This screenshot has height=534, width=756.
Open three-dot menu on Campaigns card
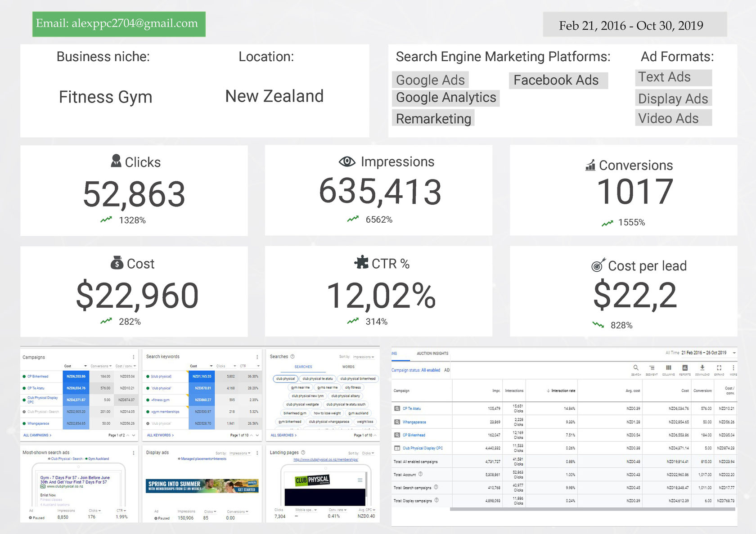point(133,357)
